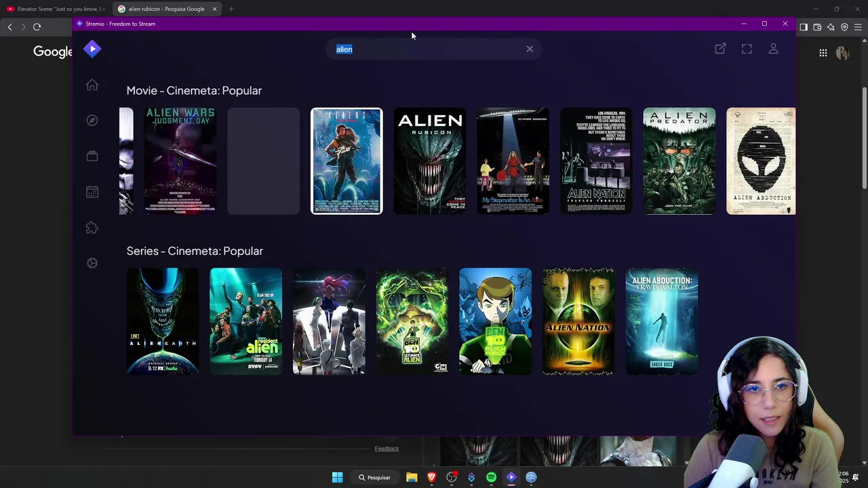The image size is (868, 488).
Task: Open the Addons puzzle icon in sidebar
Action: [x=92, y=228]
